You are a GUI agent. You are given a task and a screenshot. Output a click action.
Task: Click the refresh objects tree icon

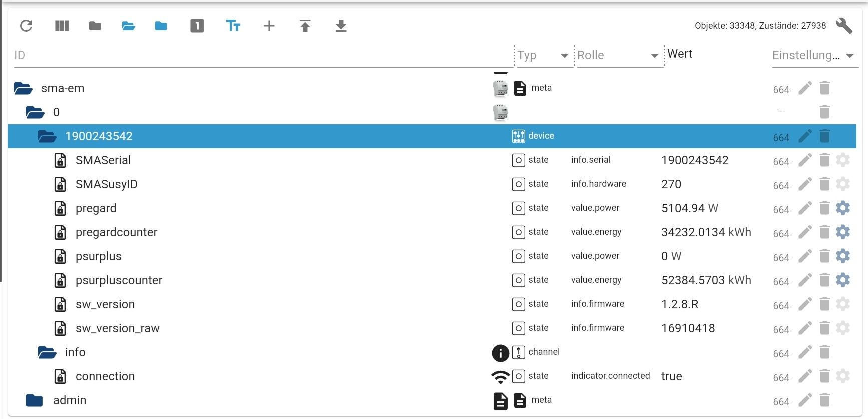pyautogui.click(x=26, y=26)
